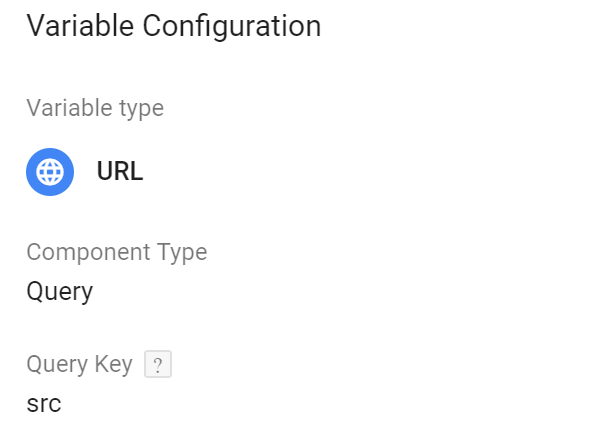Image resolution: width=597 pixels, height=439 pixels.
Task: Click the blue globe URL icon
Action: click(x=50, y=172)
